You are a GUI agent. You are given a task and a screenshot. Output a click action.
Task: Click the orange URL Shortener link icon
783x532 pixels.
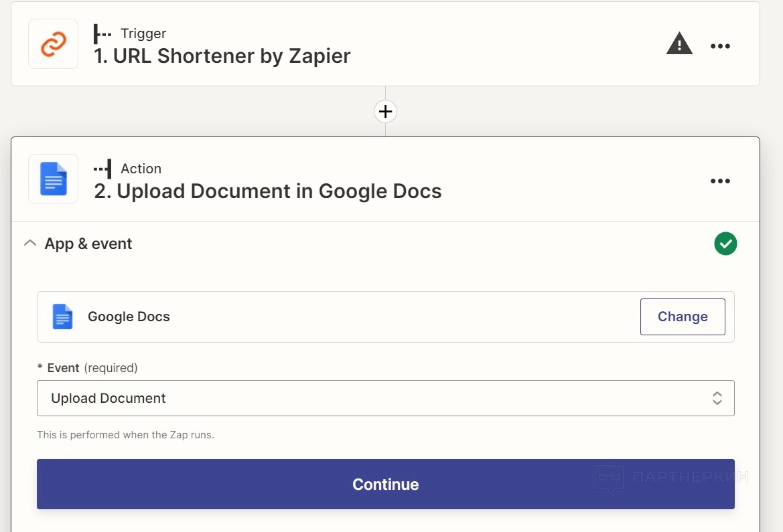pos(53,45)
